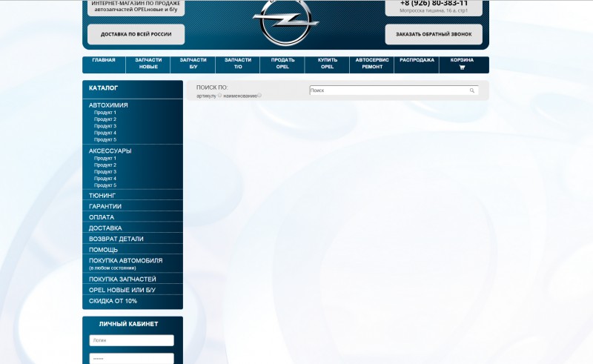Open the Помощь catalog link
The height and width of the screenshot is (364, 593).
[x=103, y=250]
